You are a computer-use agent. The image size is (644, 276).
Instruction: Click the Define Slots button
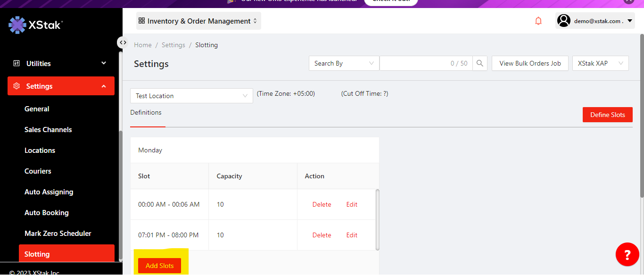click(607, 115)
